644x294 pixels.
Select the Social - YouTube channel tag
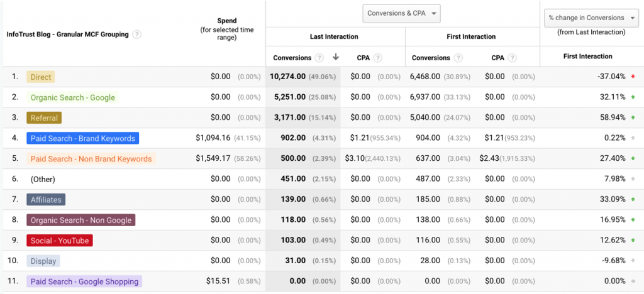click(60, 241)
